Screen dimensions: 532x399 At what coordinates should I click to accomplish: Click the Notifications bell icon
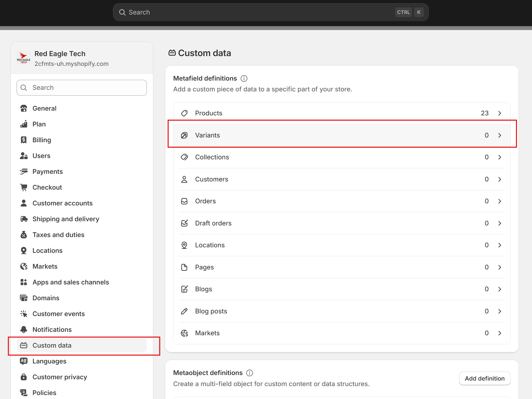click(24, 329)
